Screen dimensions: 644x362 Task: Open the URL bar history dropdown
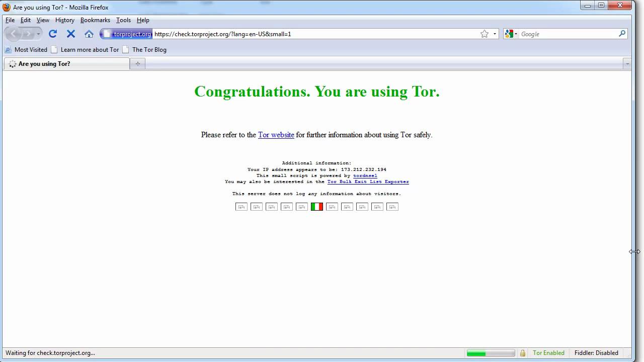pyautogui.click(x=495, y=34)
